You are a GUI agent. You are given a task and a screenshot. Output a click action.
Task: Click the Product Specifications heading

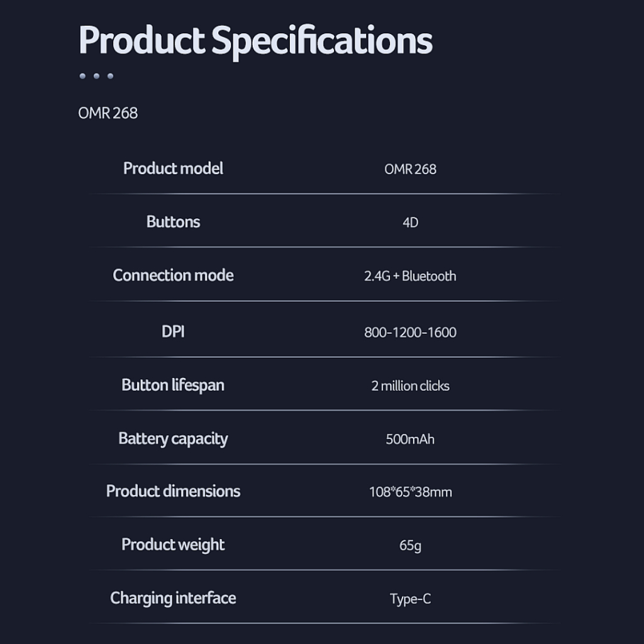click(255, 41)
